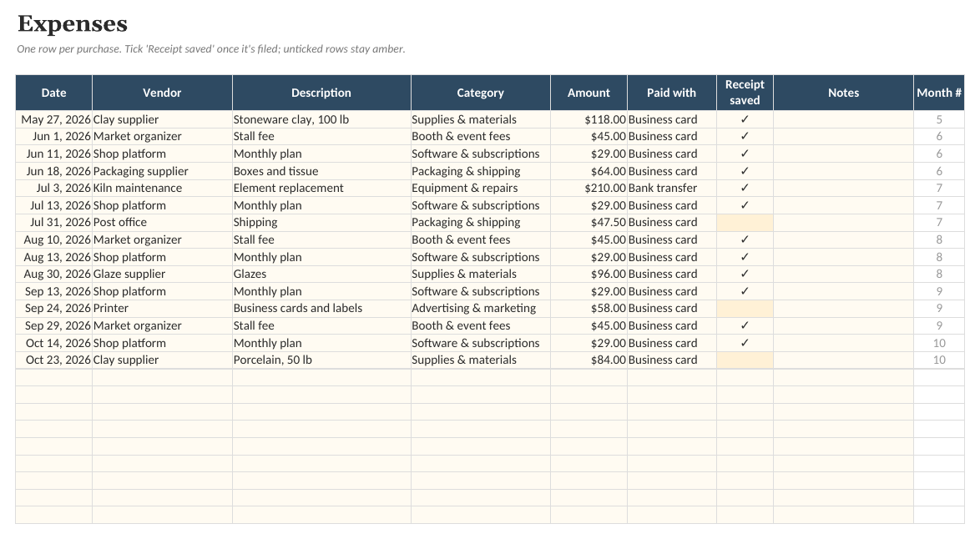
Task: Untick Receipt saved for Jun 1 Stall fee row
Action: click(x=745, y=136)
